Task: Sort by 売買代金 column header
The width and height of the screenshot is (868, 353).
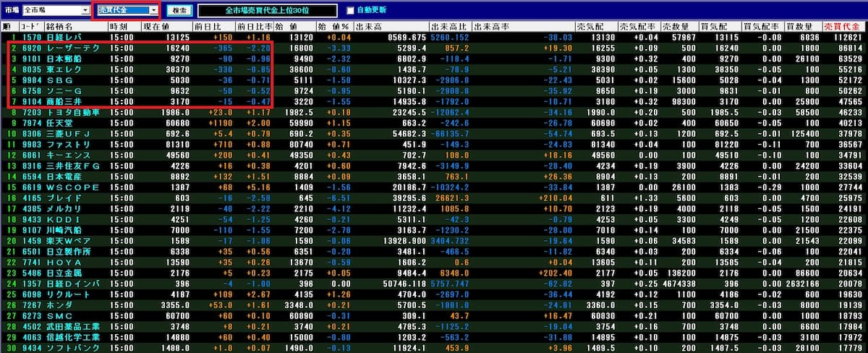Action: click(x=848, y=27)
